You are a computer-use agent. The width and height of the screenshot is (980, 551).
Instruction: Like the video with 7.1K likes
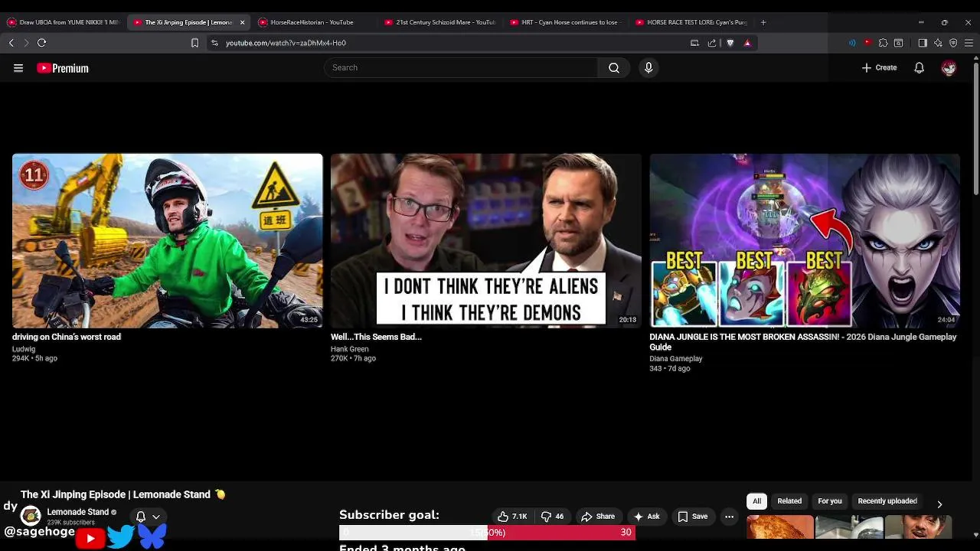point(512,517)
